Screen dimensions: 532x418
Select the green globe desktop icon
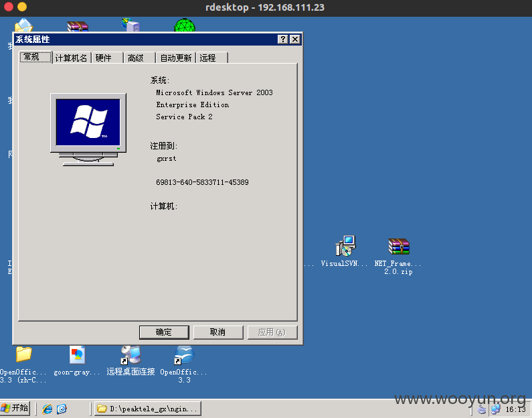185,25
